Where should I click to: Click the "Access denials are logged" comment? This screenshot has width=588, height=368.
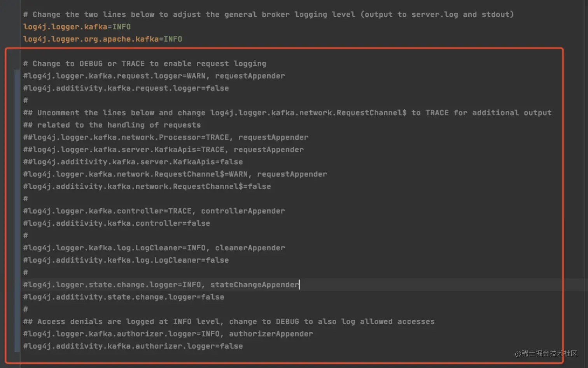pos(229,322)
